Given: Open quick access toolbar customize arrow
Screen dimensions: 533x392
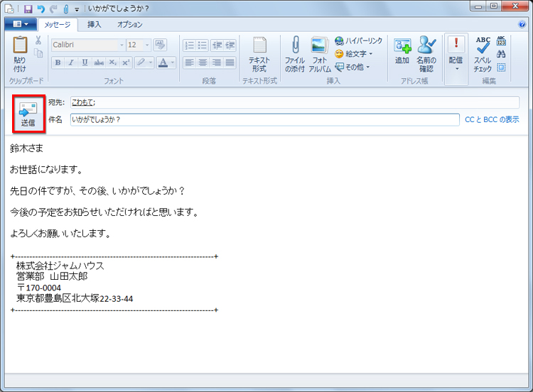Looking at the screenshot, I should click(77, 9).
